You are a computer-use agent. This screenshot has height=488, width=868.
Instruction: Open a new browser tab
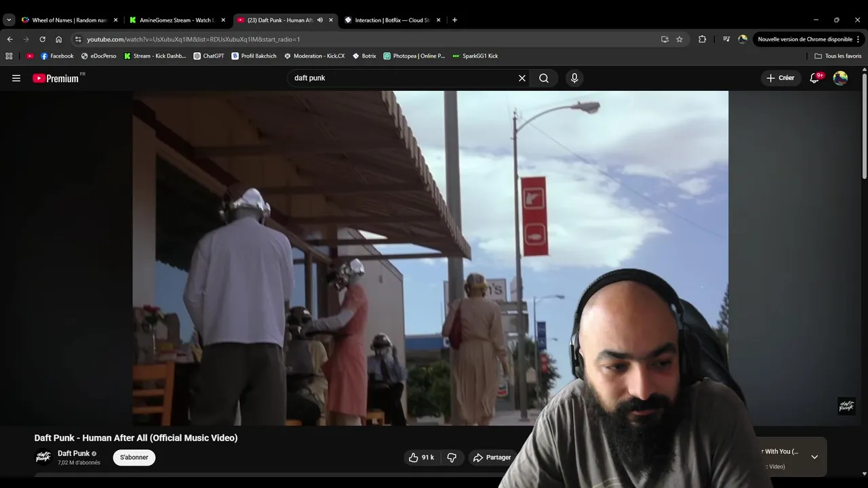pos(454,20)
